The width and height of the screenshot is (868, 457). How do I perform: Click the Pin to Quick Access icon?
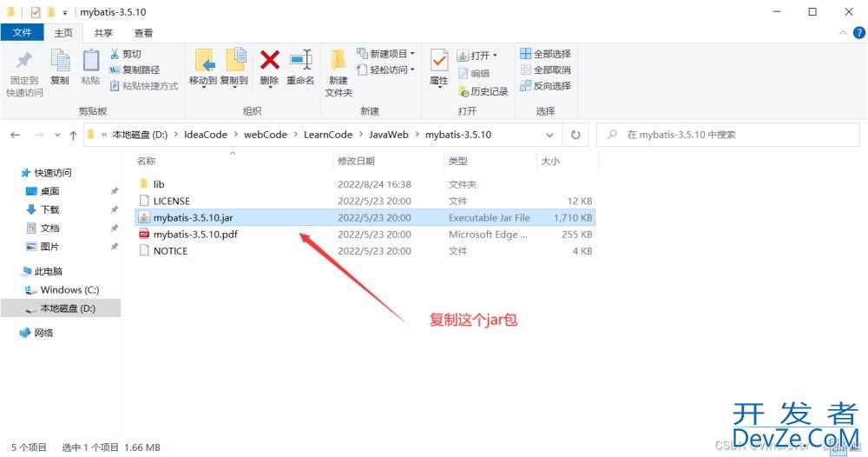[23, 61]
